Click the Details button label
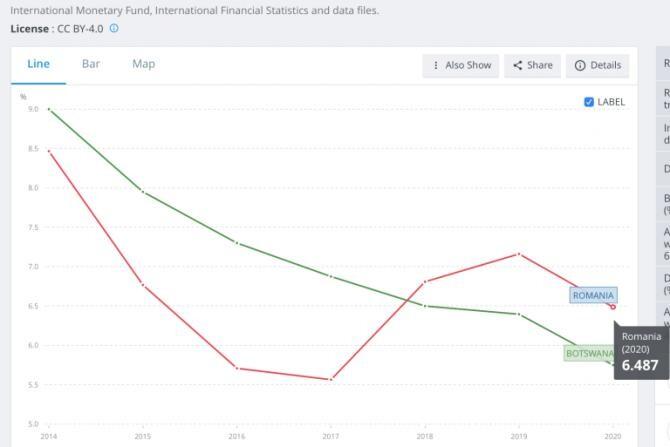The width and height of the screenshot is (670, 447). click(605, 65)
